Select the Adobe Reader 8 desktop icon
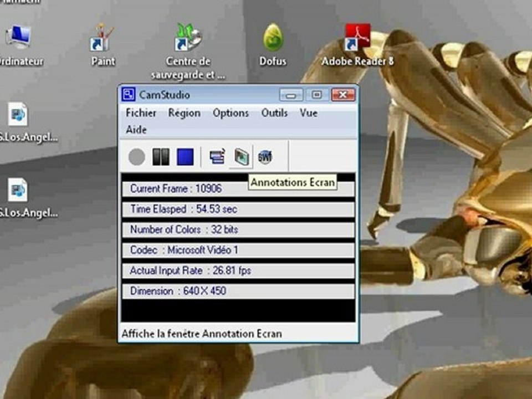Image resolution: width=532 pixels, height=399 pixels. click(x=357, y=45)
